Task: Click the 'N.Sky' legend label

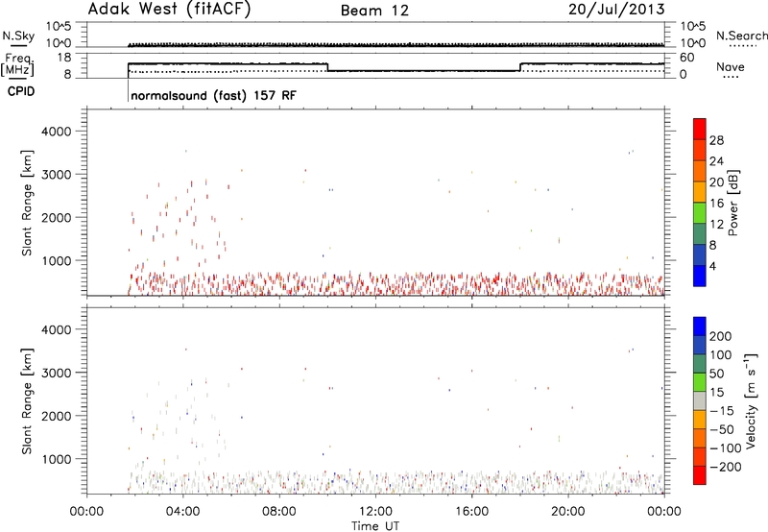Action: tap(18, 36)
